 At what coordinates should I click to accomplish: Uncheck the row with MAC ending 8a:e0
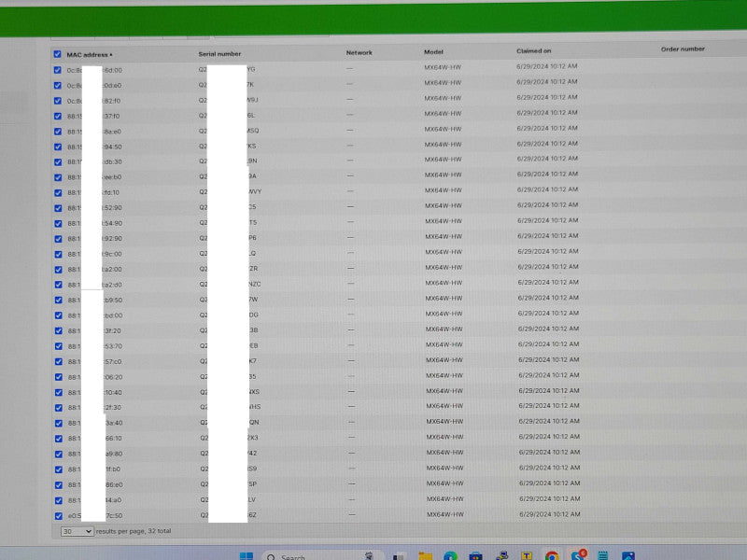click(x=58, y=132)
